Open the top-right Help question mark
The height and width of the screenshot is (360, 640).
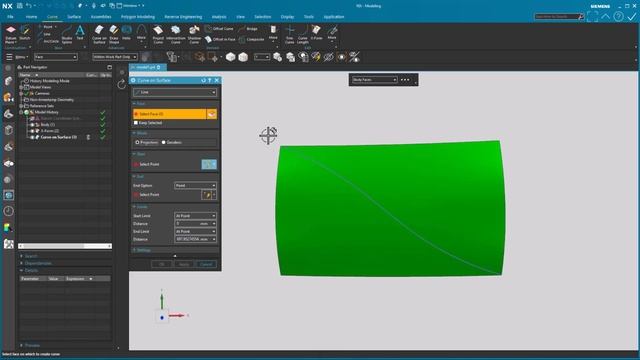pos(619,16)
